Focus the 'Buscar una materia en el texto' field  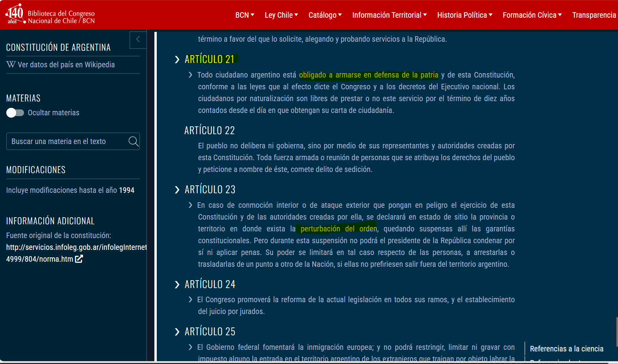coord(73,141)
